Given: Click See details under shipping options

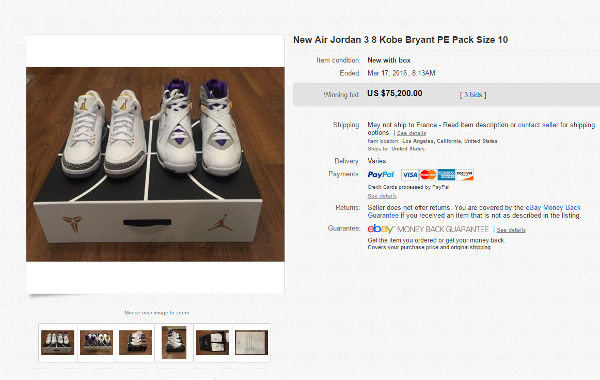Looking at the screenshot, I should point(411,133).
